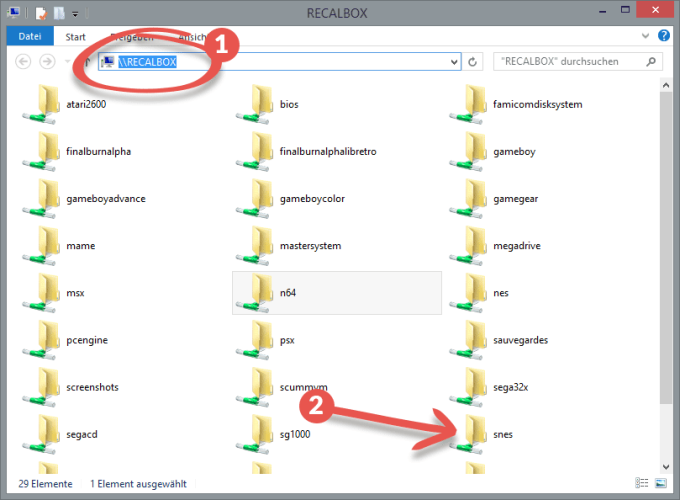Open quick access toolbar customize dropdown
This screenshot has height=500, width=680.
coord(75,14)
